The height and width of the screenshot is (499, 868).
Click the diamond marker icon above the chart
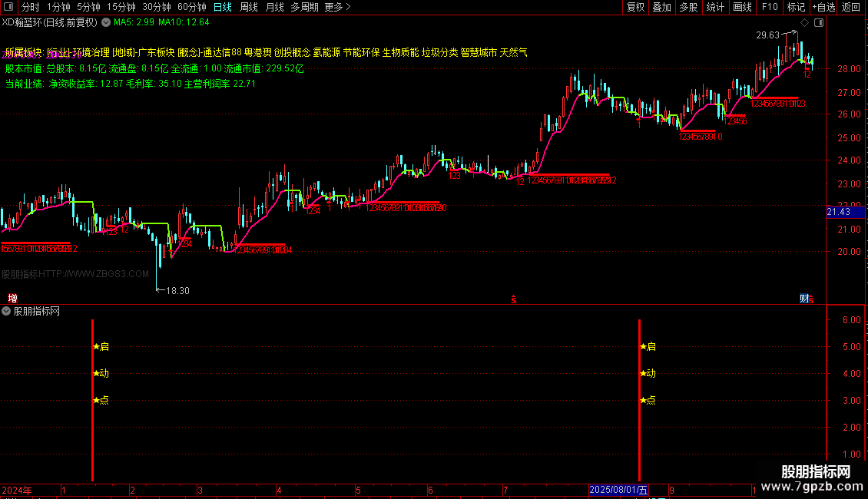pos(804,23)
